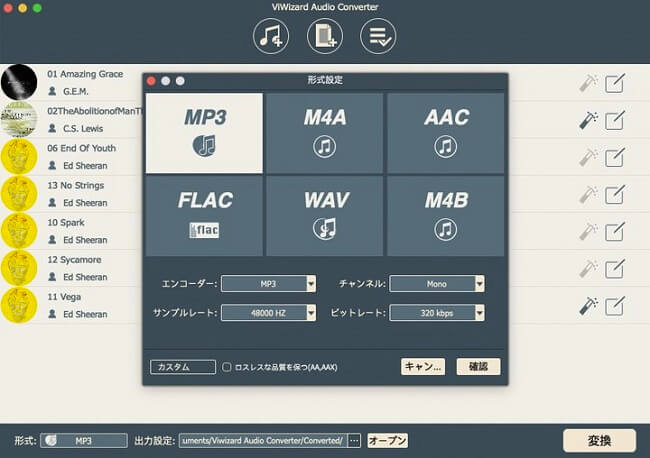Click effects wand for 02TheAbolitionofMan track

[588, 120]
